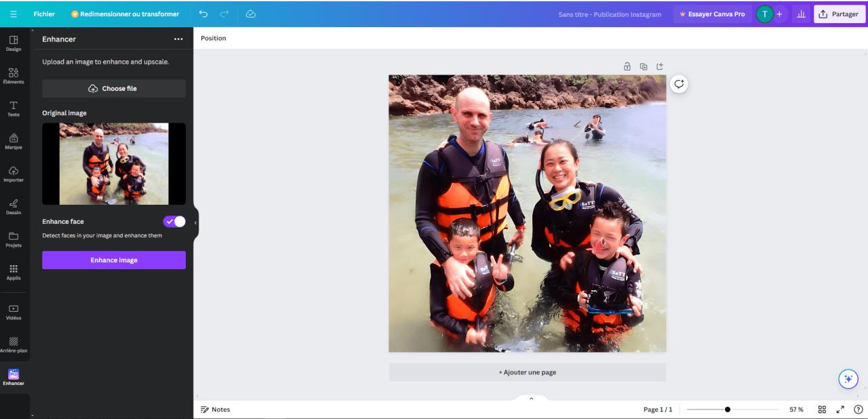This screenshot has width=868, height=419.
Task: Open Enhancer panel more options menu
Action: [178, 39]
